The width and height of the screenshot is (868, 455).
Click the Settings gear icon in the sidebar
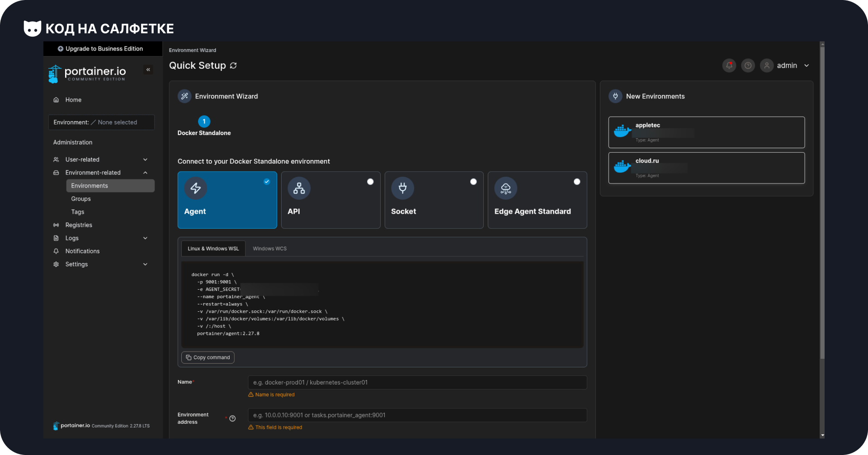(56, 264)
